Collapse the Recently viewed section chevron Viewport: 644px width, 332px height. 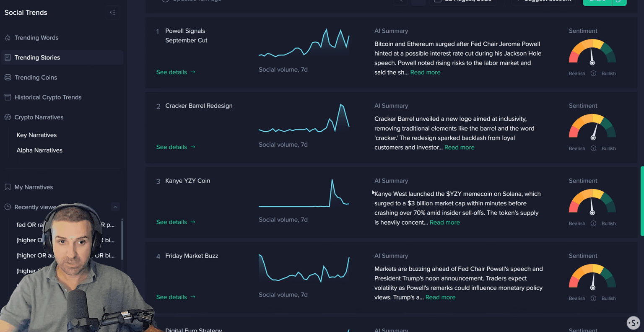tap(115, 207)
